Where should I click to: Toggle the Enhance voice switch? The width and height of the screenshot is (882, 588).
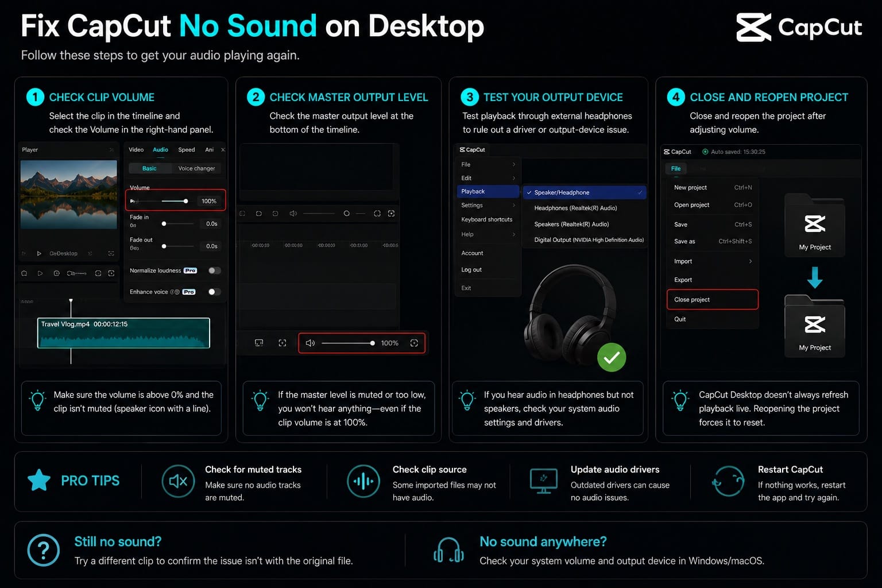point(214,292)
